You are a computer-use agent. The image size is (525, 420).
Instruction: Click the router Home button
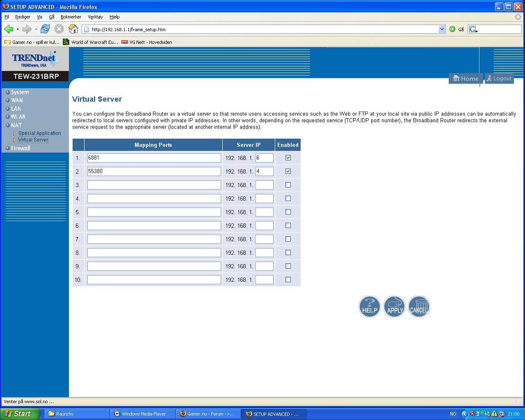coord(466,78)
